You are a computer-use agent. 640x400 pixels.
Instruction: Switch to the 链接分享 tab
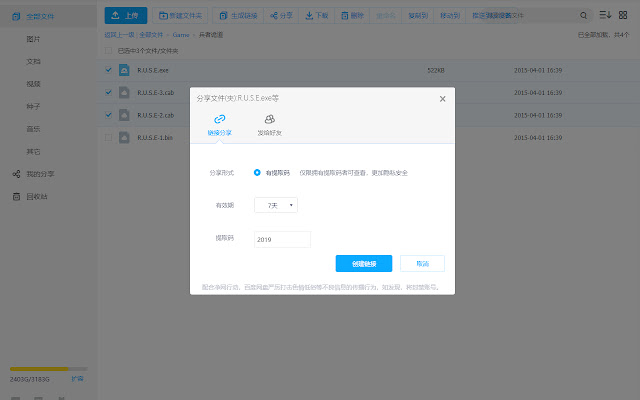219,124
